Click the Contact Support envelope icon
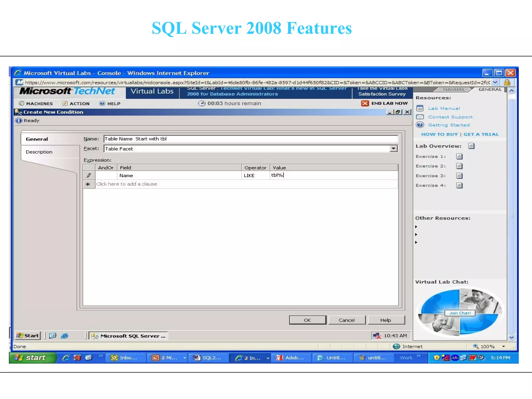532x399 pixels. pyautogui.click(x=420, y=117)
